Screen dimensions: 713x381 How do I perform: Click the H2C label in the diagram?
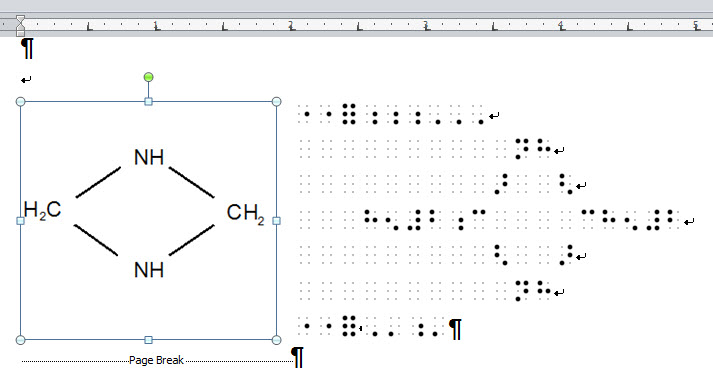tap(42, 210)
